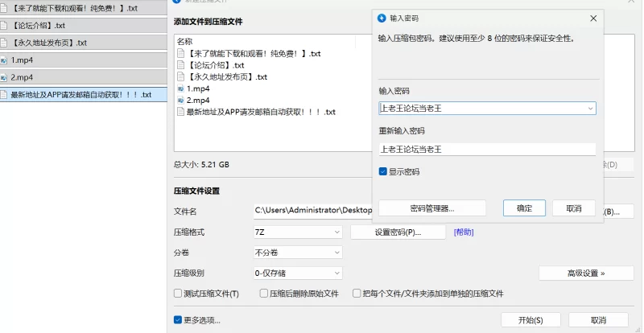Click the 1.mp4 video icon in file list
644x333 pixels.
point(181,88)
